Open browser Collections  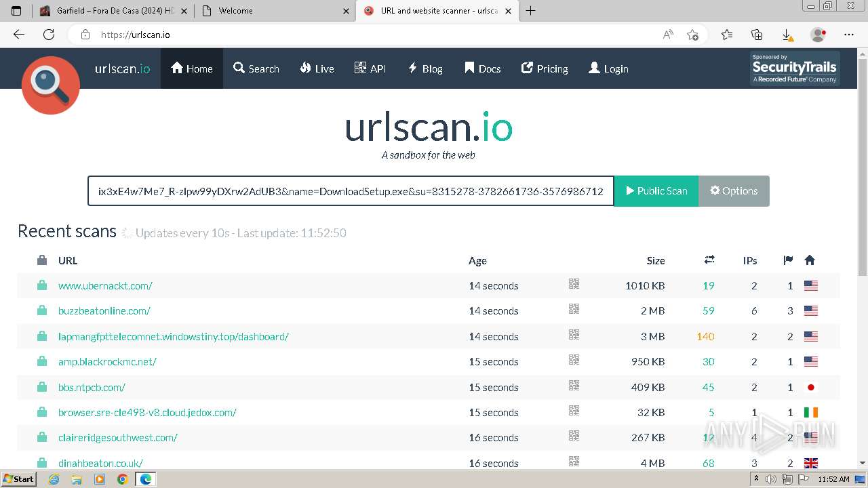pos(757,35)
